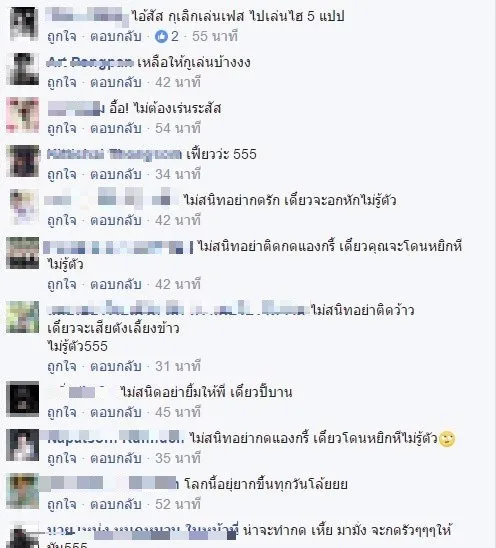
Task: Click the avatar of the first commenter
Action: click(24, 24)
